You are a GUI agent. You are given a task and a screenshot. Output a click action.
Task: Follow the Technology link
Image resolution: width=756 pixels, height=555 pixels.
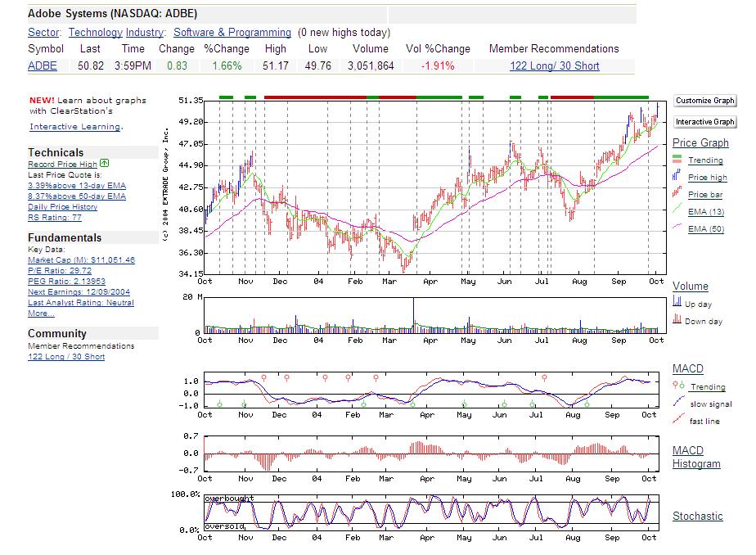pos(96,32)
